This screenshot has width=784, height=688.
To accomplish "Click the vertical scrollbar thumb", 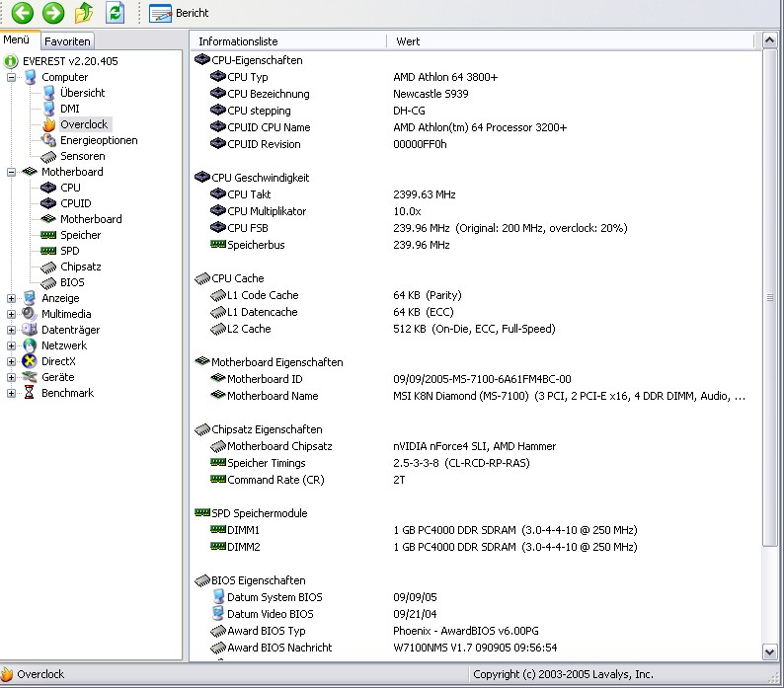I will click(769, 297).
